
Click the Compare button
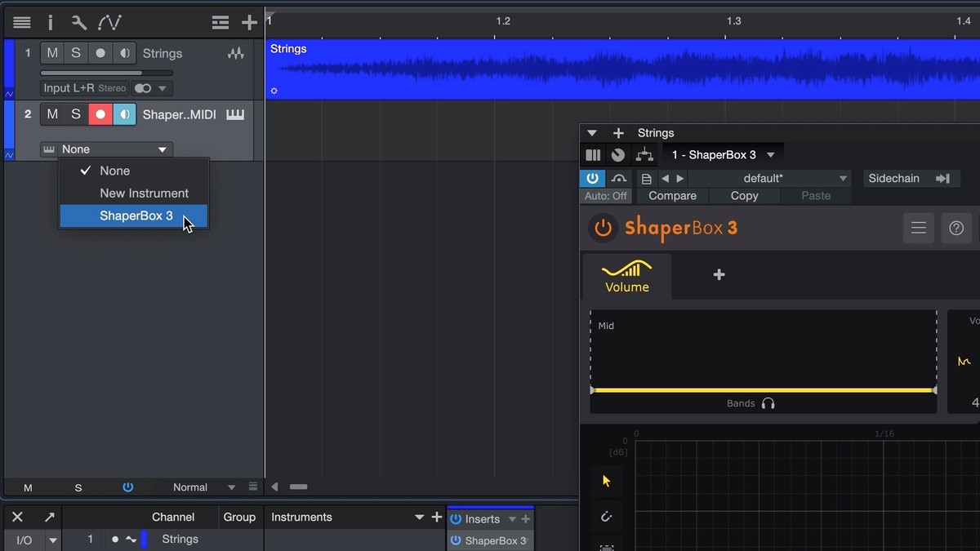672,196
